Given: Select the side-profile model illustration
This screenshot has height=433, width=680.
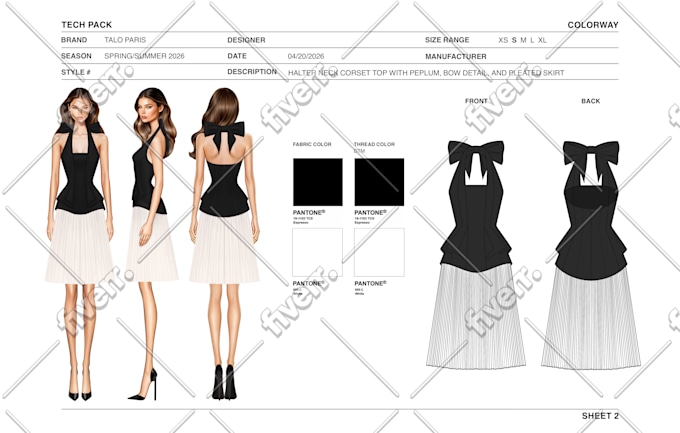Looking at the screenshot, I should click(152, 244).
